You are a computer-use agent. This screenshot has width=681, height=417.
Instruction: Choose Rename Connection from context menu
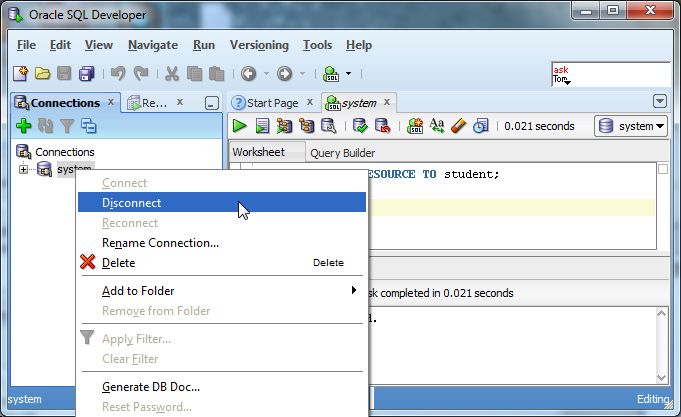[222, 243]
